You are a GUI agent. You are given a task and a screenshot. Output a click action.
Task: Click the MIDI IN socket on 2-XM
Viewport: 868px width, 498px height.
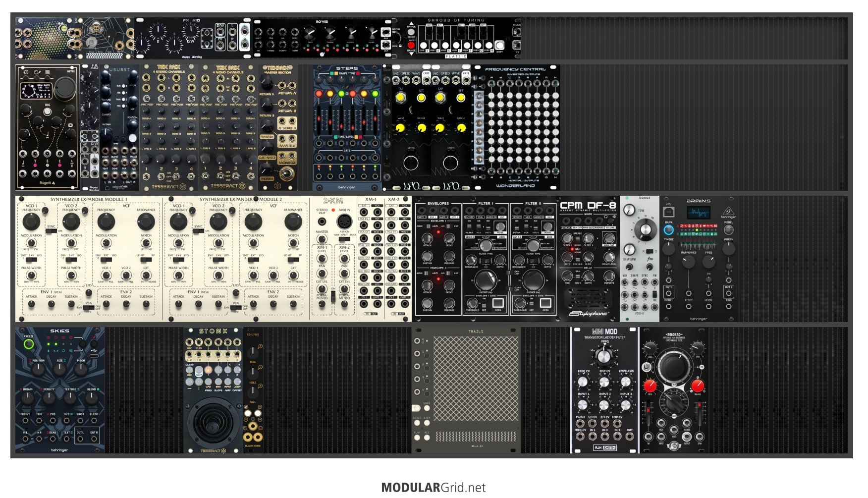point(344,221)
